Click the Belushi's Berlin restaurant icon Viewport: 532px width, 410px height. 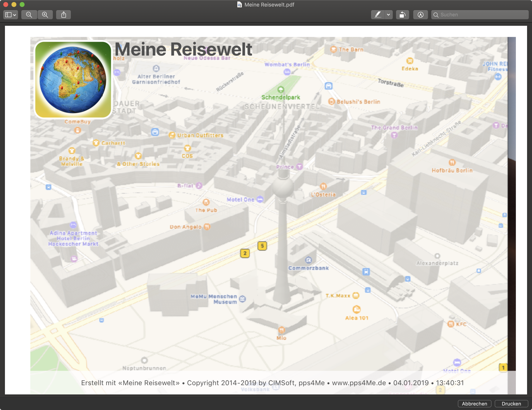332,101
